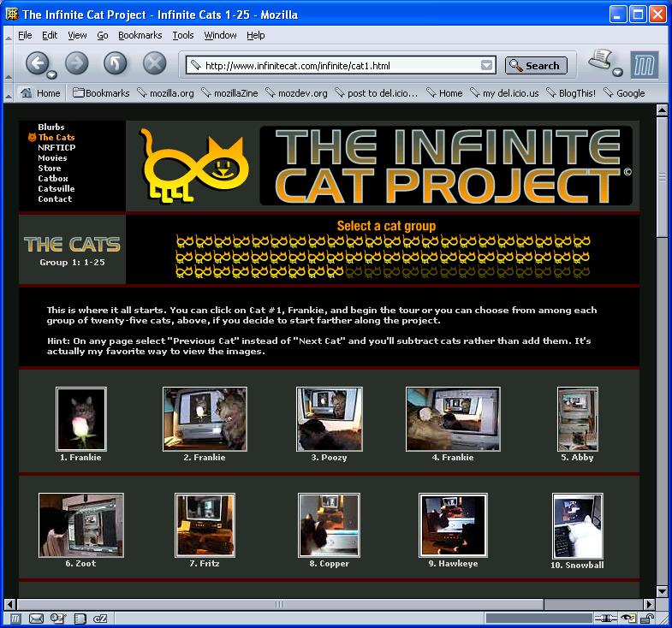672x628 pixels.
Task: Open the Back button history dropdown arrow
Action: (x=52, y=74)
